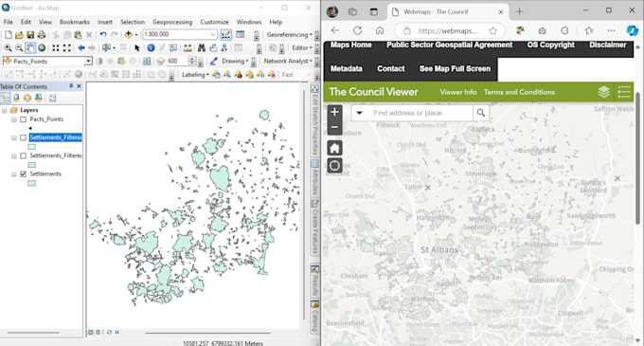Viewport: 644px width, 346px height.
Task: Open the Public Sector Geospatial Agreement link
Action: [449, 45]
